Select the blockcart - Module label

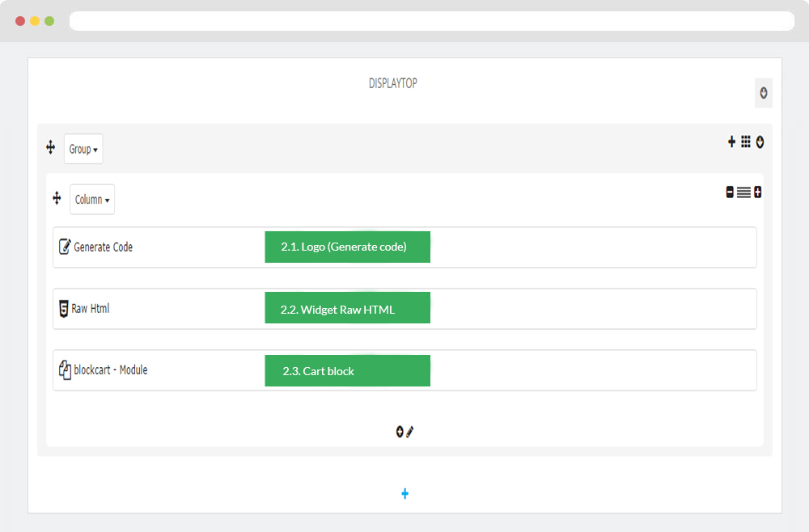110,369
